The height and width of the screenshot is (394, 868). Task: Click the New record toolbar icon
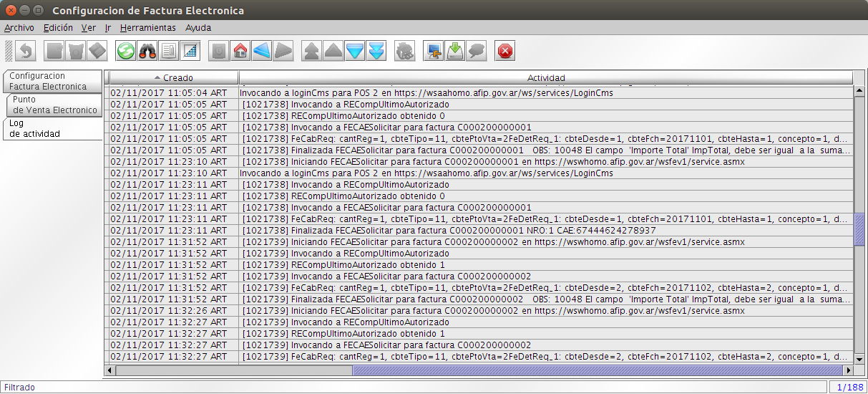tap(55, 51)
